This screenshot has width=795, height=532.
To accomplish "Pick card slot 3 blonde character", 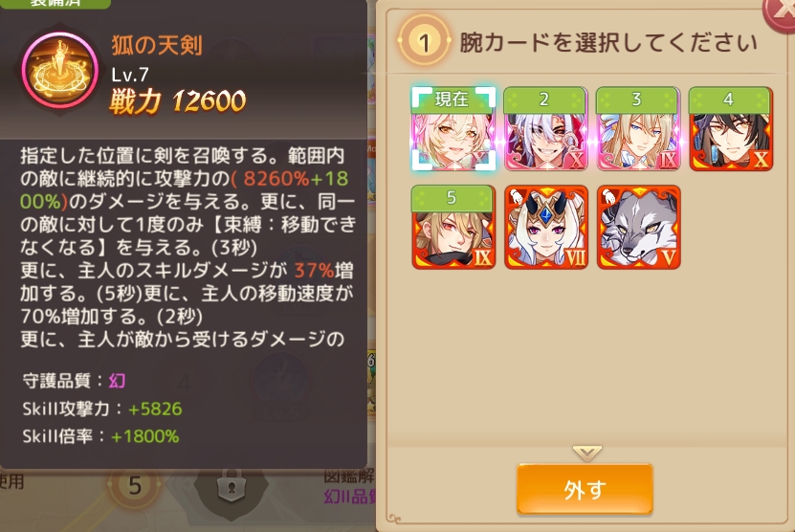I will (638, 129).
